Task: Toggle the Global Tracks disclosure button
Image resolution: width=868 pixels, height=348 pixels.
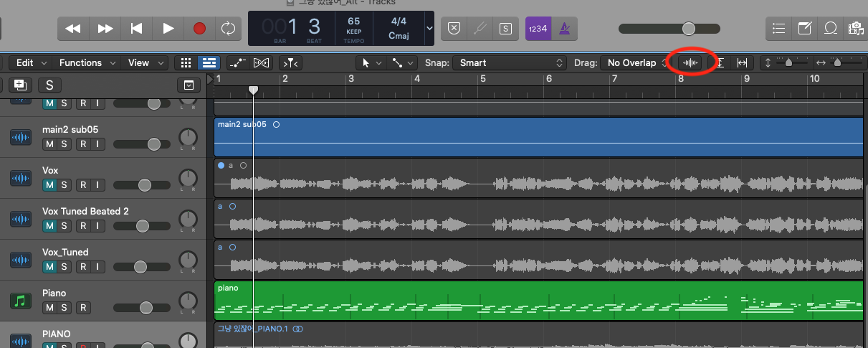Action: click(189, 85)
